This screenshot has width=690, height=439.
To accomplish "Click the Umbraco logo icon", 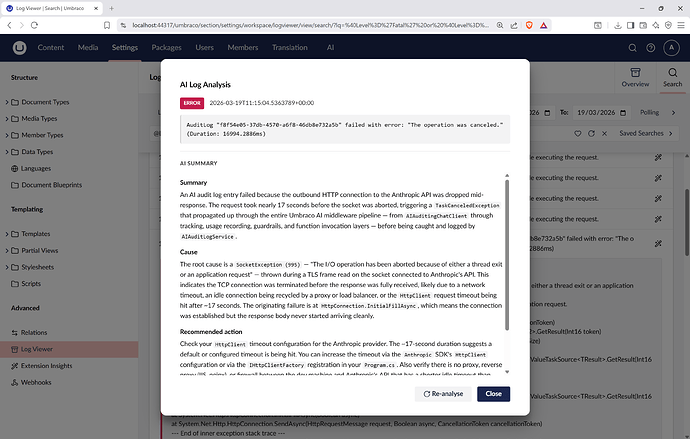I will point(19,48).
